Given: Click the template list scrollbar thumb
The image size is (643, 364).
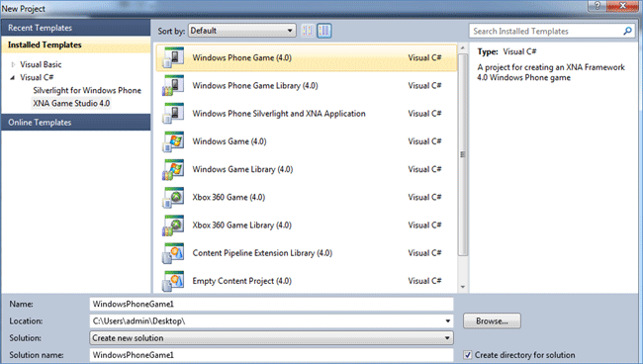Looking at the screenshot, I should point(463,154).
